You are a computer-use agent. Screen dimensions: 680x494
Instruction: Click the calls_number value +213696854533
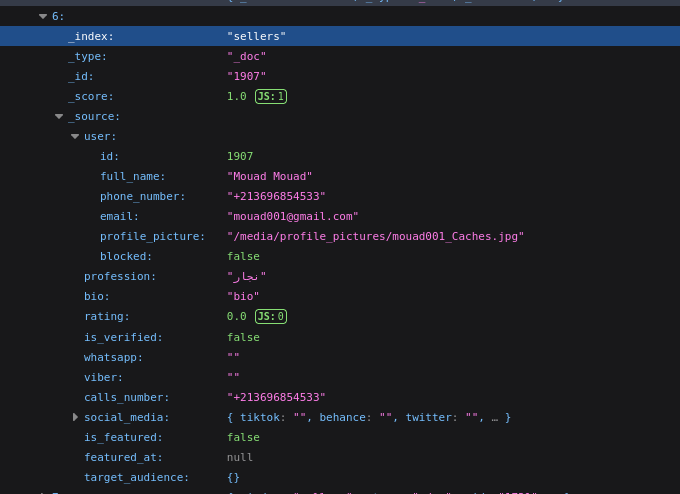[x=276, y=397]
